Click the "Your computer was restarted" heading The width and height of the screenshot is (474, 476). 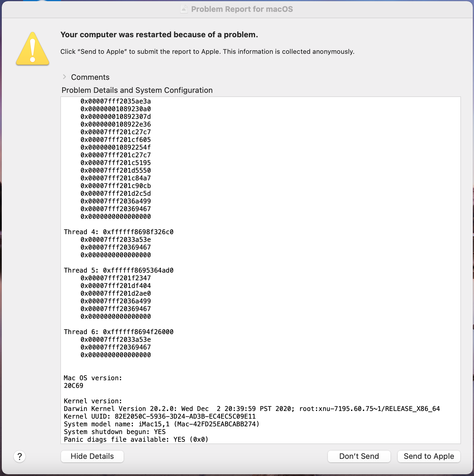coord(159,35)
